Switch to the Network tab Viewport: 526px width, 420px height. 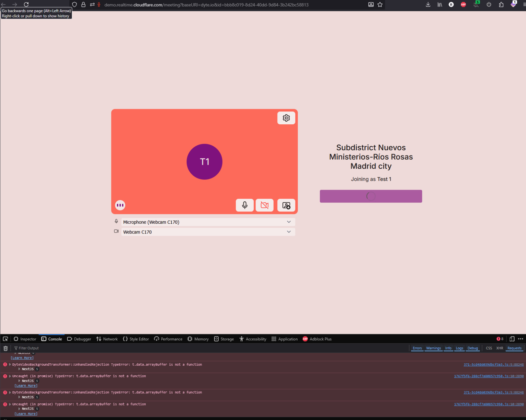(107, 339)
